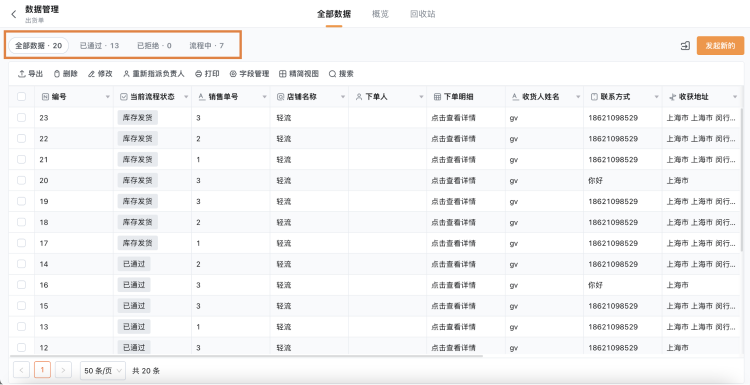Select the checkbox for row 22
This screenshot has width=750, height=385.
[22, 138]
